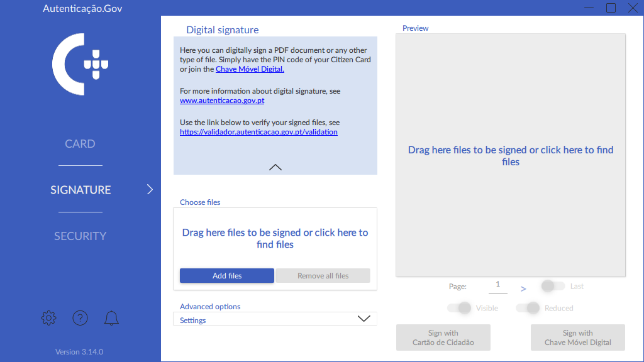
Task: Toggle the Visible signature switch
Action: (459, 308)
